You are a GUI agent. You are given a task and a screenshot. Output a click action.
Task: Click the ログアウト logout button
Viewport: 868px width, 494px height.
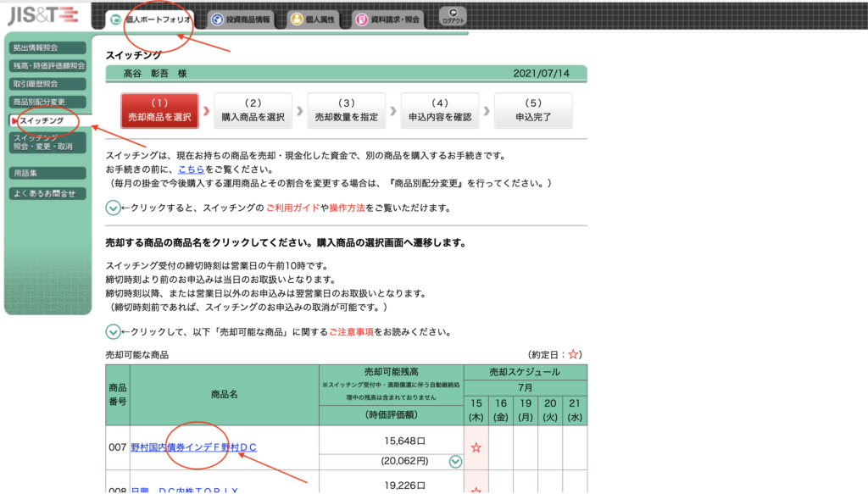pyautogui.click(x=453, y=16)
